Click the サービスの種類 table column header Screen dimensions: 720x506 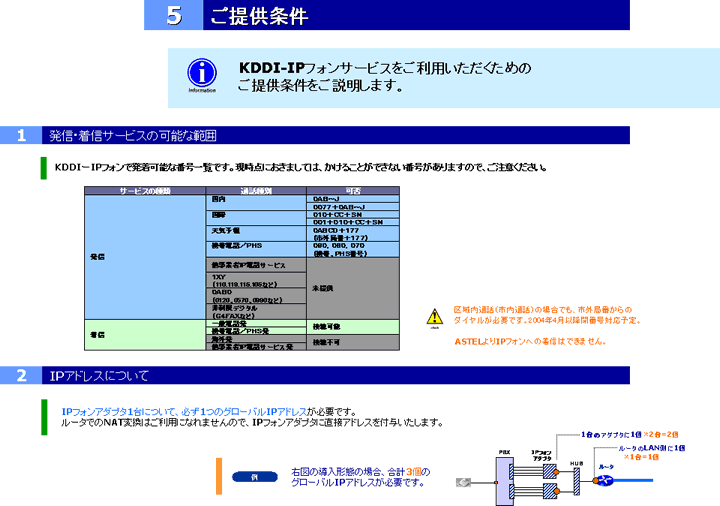pyautogui.click(x=145, y=191)
